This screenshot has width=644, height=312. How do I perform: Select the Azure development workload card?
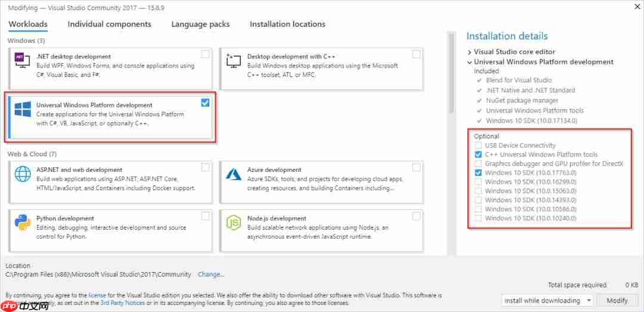pos(321,182)
